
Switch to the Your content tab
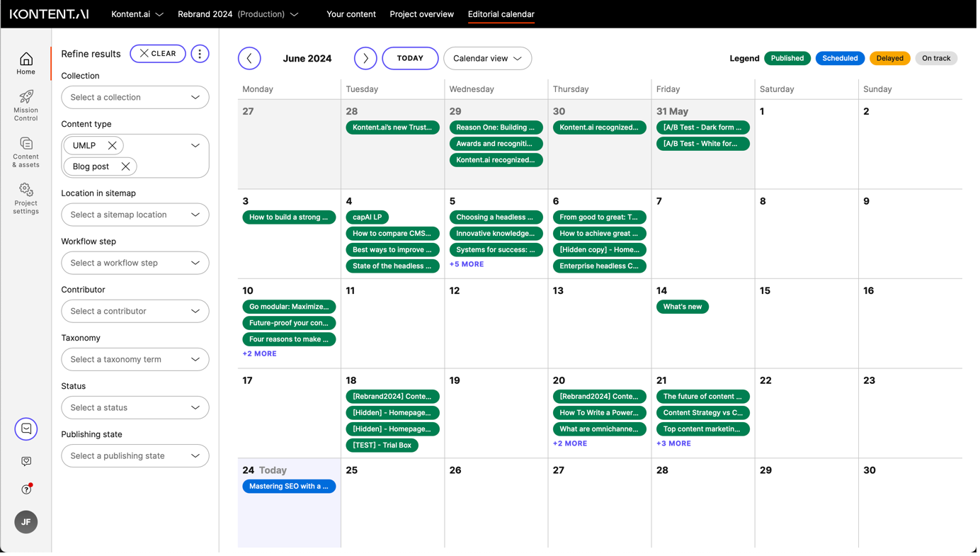click(351, 14)
